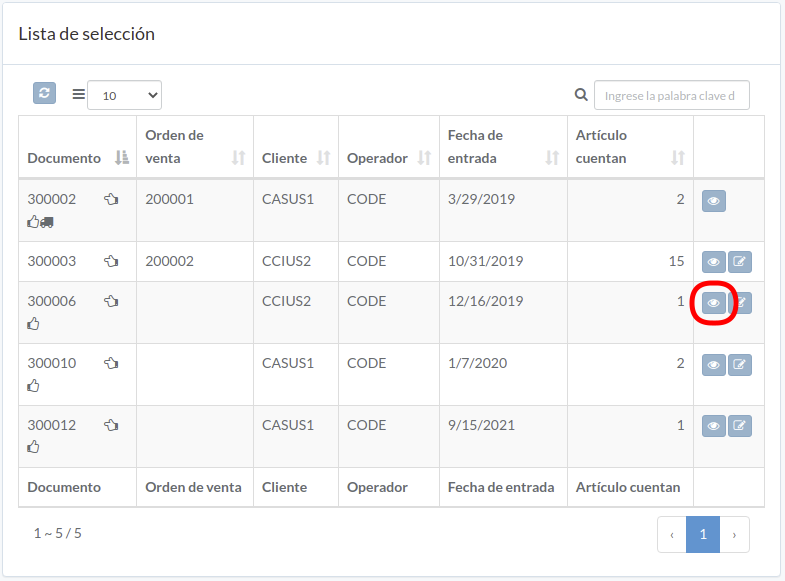Image resolution: width=785 pixels, height=581 pixels.
Task: Edit document 300003
Action: 739,262
